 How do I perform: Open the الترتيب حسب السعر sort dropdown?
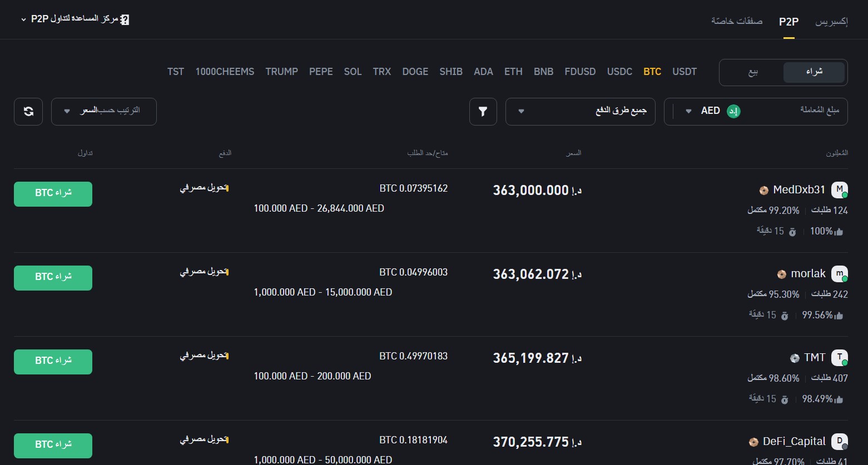click(x=104, y=112)
